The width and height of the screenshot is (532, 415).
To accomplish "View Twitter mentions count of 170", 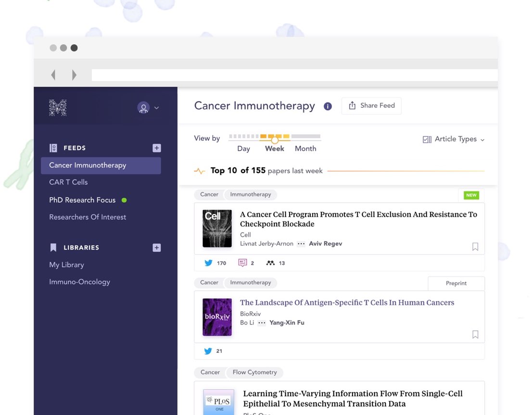I will (215, 263).
